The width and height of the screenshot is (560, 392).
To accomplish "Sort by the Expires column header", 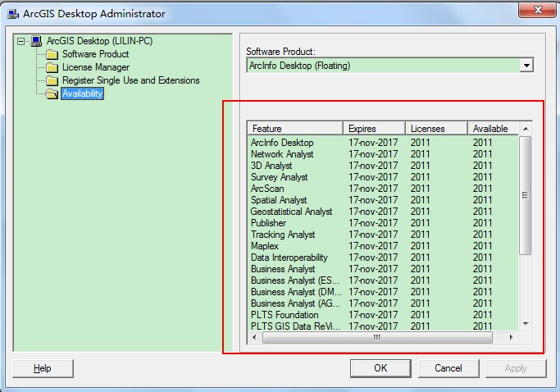I will [374, 129].
